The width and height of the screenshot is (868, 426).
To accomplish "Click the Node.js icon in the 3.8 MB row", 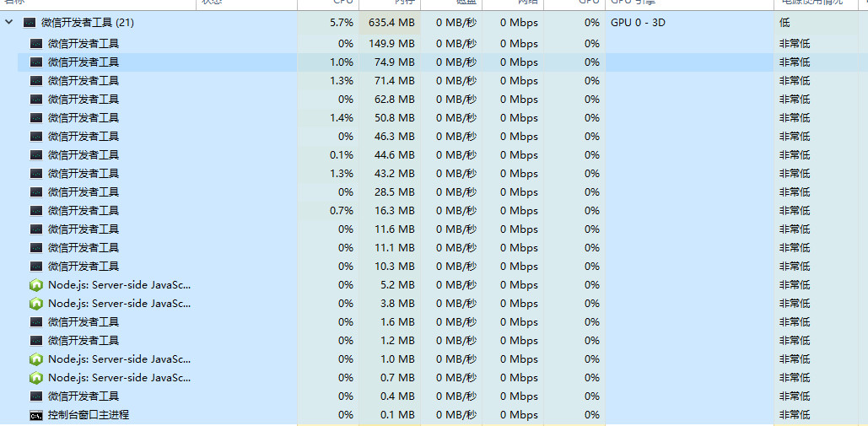I will point(36,303).
